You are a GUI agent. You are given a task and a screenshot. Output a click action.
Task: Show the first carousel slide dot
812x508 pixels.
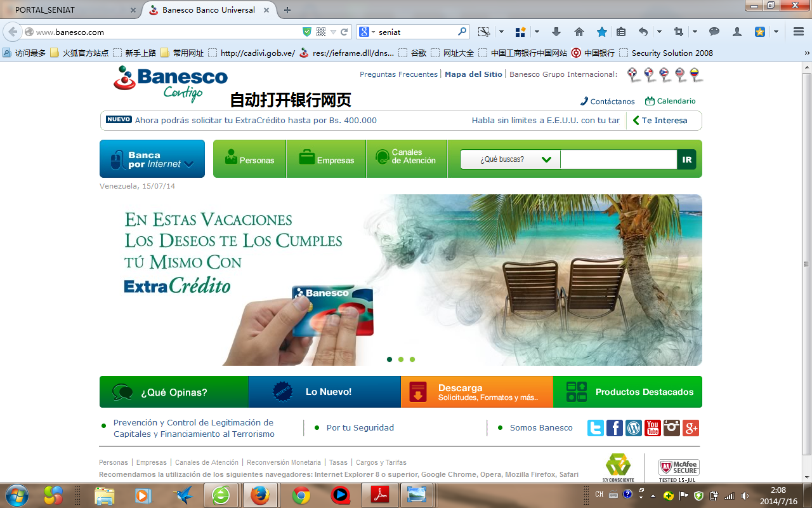[390, 359]
